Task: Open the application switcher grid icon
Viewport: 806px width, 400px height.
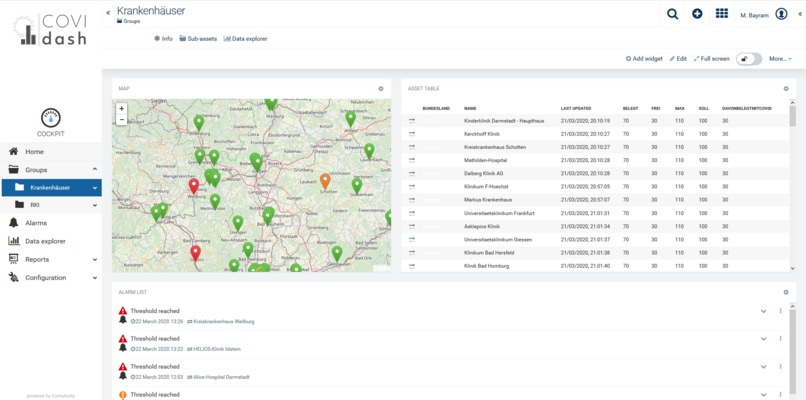Action: [722, 14]
